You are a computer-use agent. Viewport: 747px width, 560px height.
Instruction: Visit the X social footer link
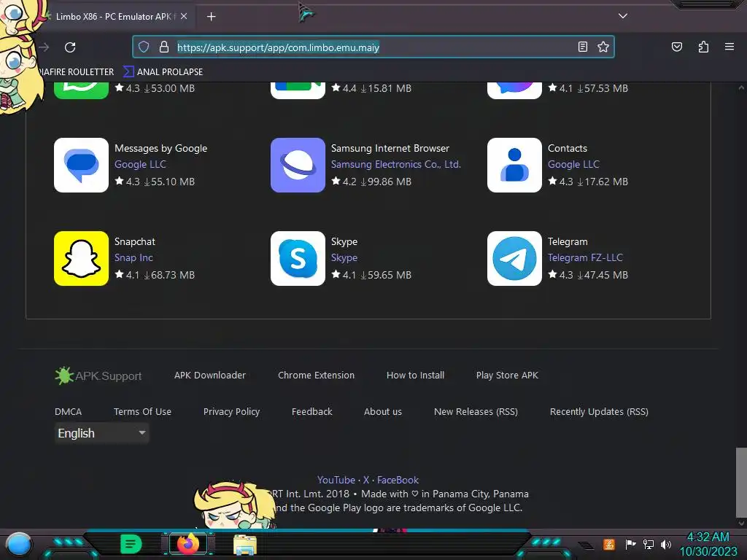click(x=366, y=480)
